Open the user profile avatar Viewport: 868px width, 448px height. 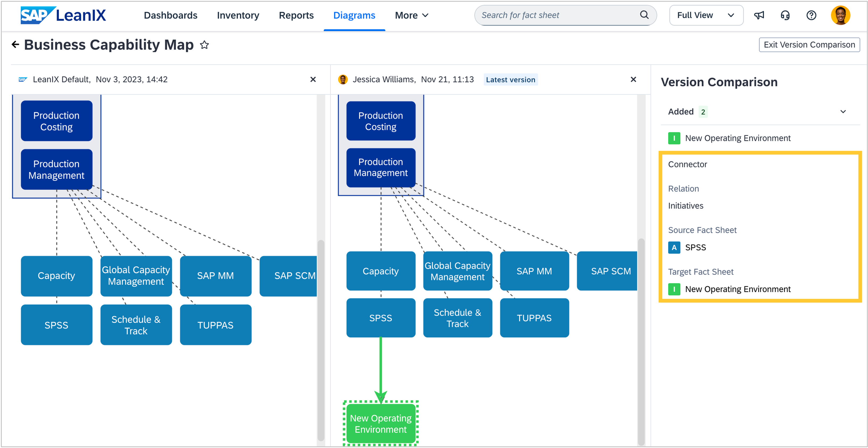tap(840, 15)
